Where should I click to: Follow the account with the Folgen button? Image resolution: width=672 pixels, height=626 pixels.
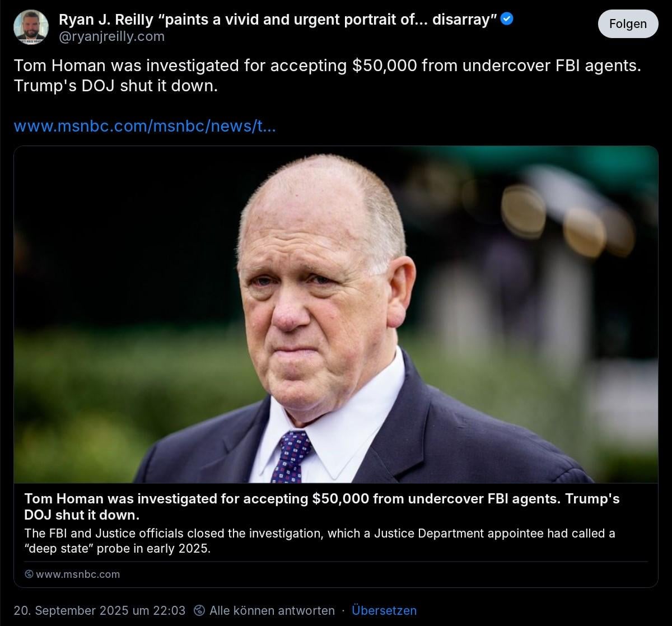pos(628,24)
